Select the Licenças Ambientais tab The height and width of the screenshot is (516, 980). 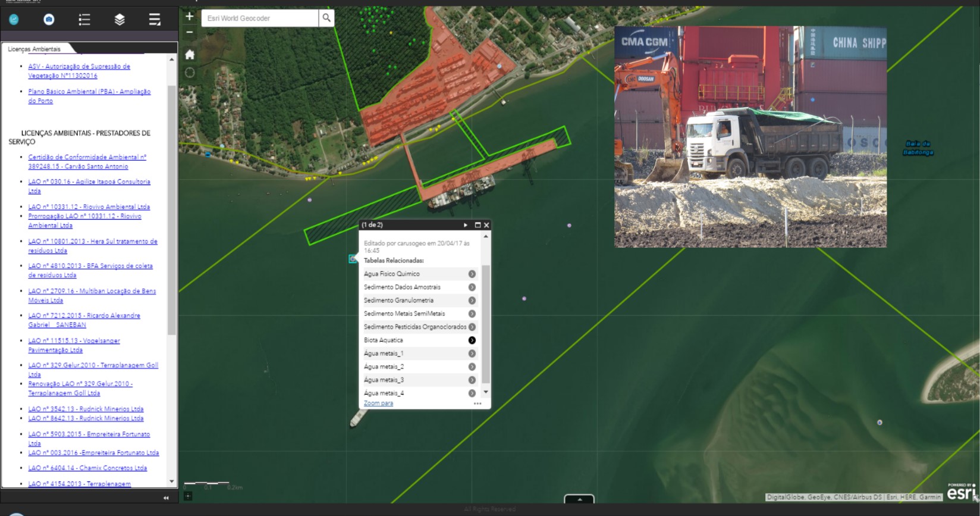[34, 49]
